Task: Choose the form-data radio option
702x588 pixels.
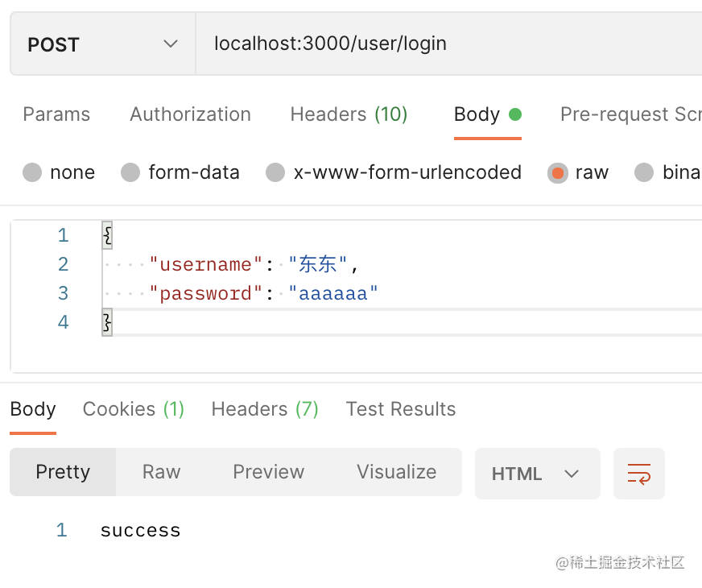Action: click(130, 172)
